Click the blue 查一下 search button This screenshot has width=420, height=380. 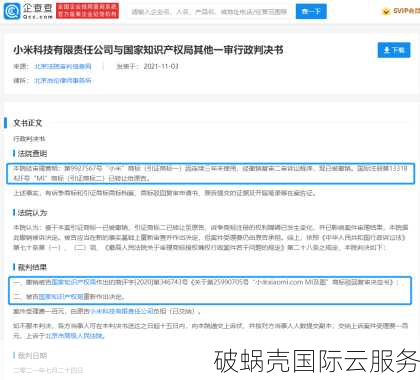pyautogui.click(x=311, y=12)
